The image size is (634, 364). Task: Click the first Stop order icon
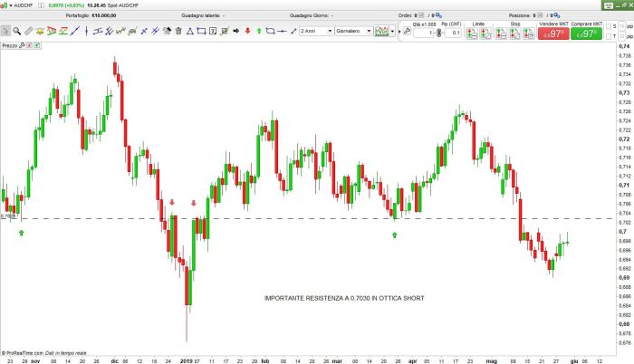(501, 34)
